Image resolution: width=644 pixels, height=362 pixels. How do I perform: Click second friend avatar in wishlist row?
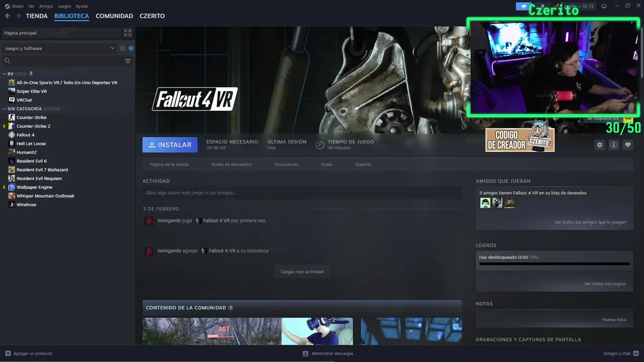(x=497, y=203)
